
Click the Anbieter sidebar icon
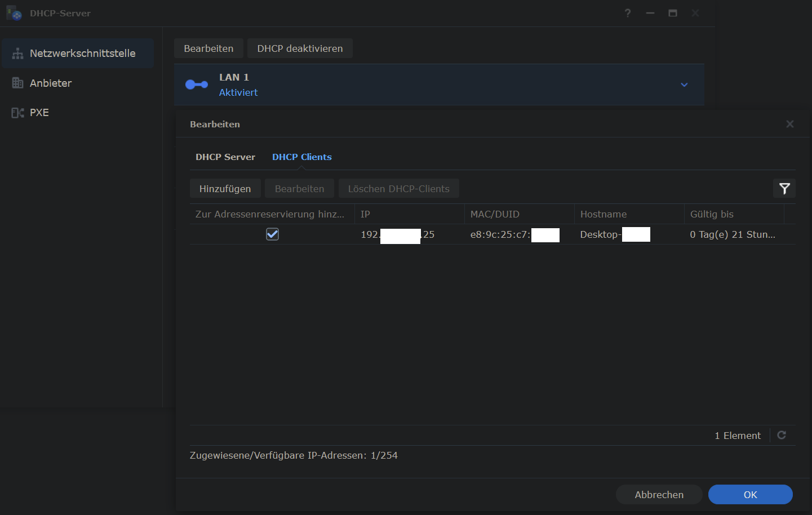[17, 83]
